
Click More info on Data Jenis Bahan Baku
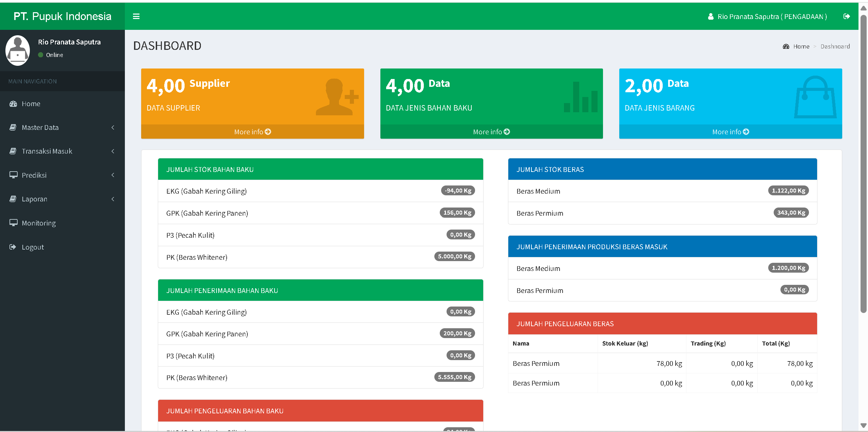click(x=491, y=132)
